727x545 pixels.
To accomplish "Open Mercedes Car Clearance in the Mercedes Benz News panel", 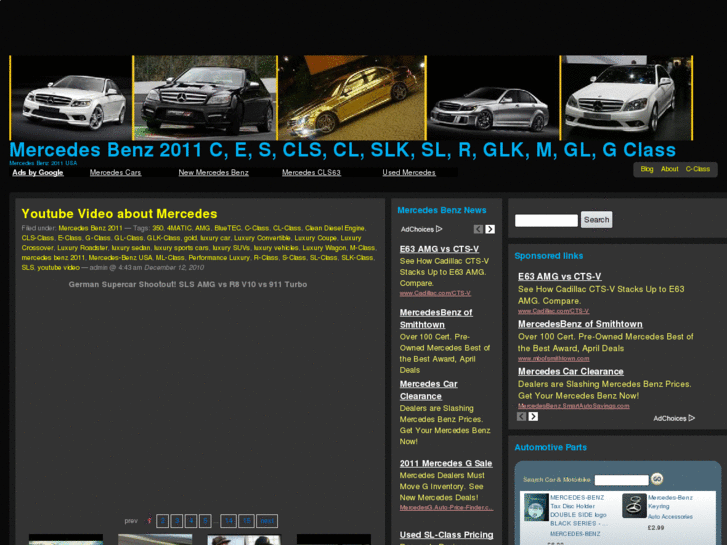I will pos(428,390).
